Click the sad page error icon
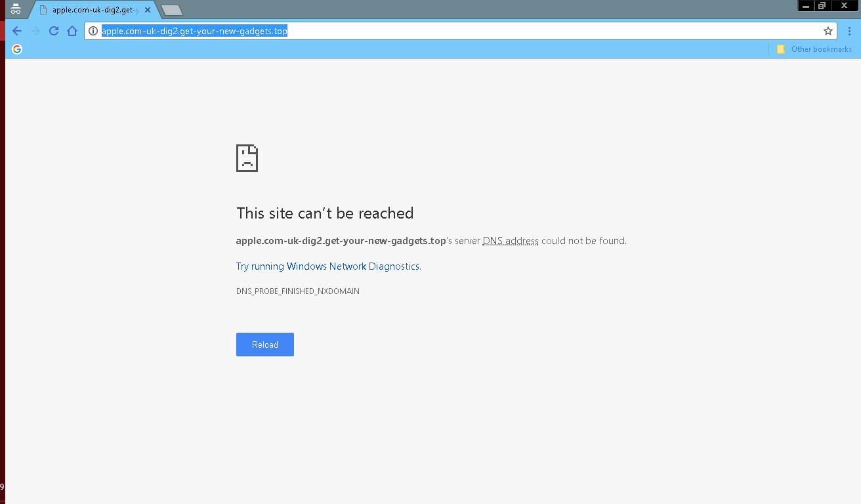 247,158
